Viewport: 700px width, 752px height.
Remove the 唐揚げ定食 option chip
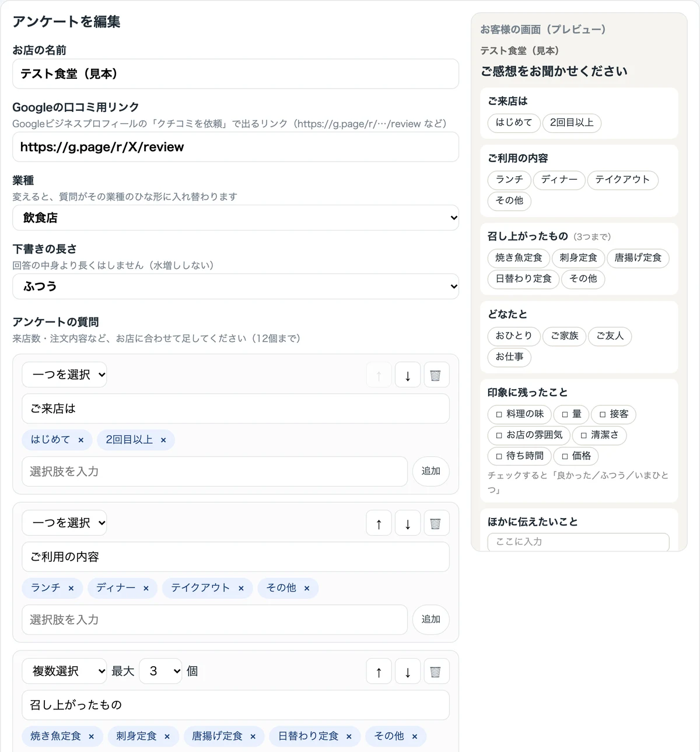tap(253, 736)
